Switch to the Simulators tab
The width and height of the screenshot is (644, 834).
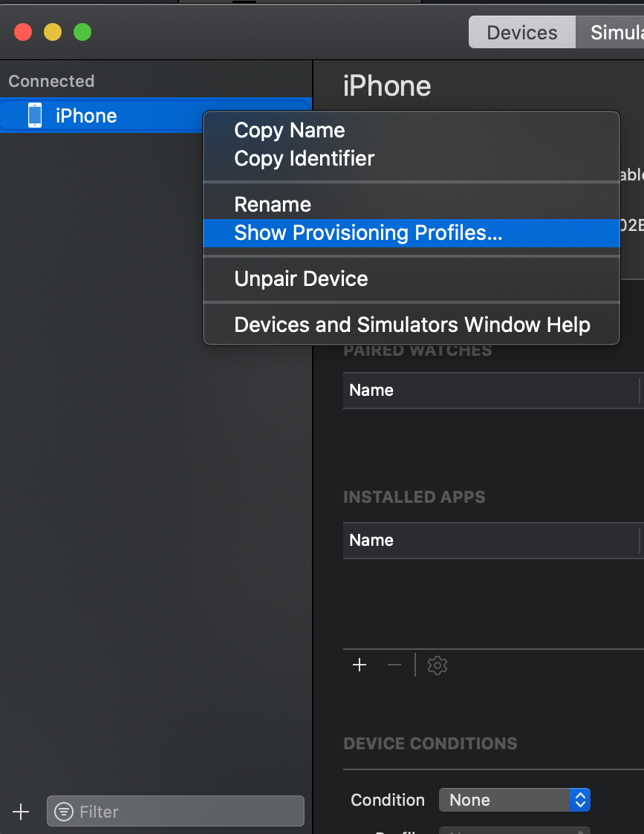(624, 32)
